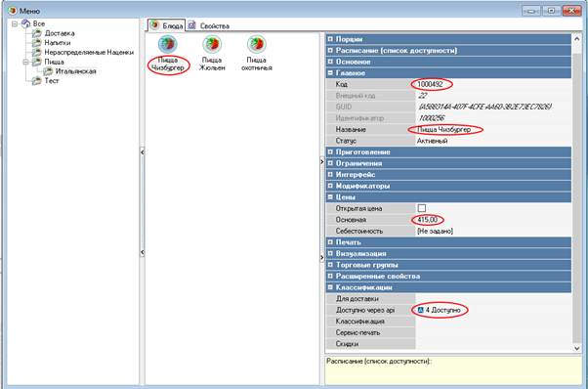Collapse the Цены section
Viewport: 588px width, 389px height.
(330, 196)
